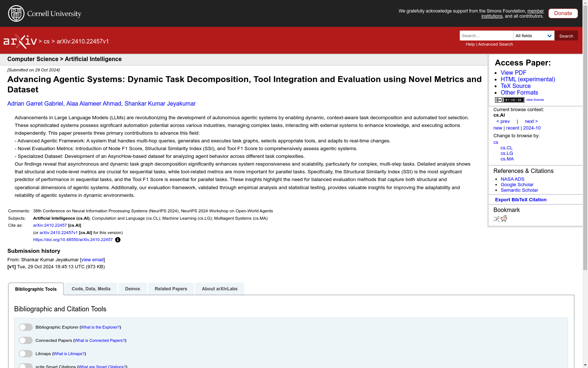
Task: Open author Adrian Garret Gabriel
Action: [35, 104]
